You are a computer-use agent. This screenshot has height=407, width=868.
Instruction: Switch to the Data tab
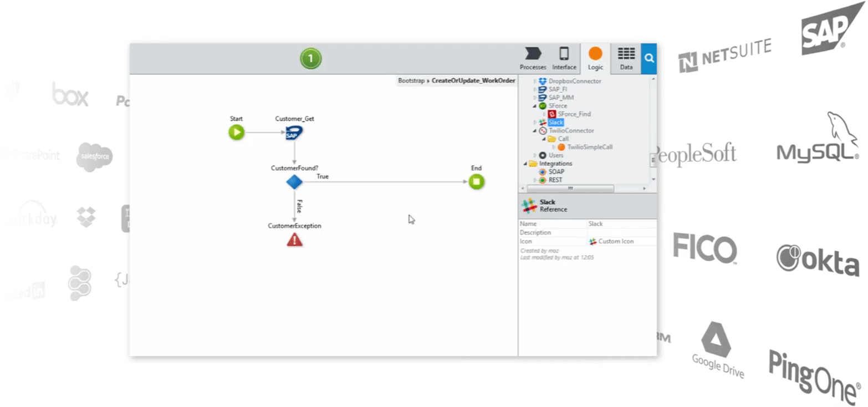[626, 59]
